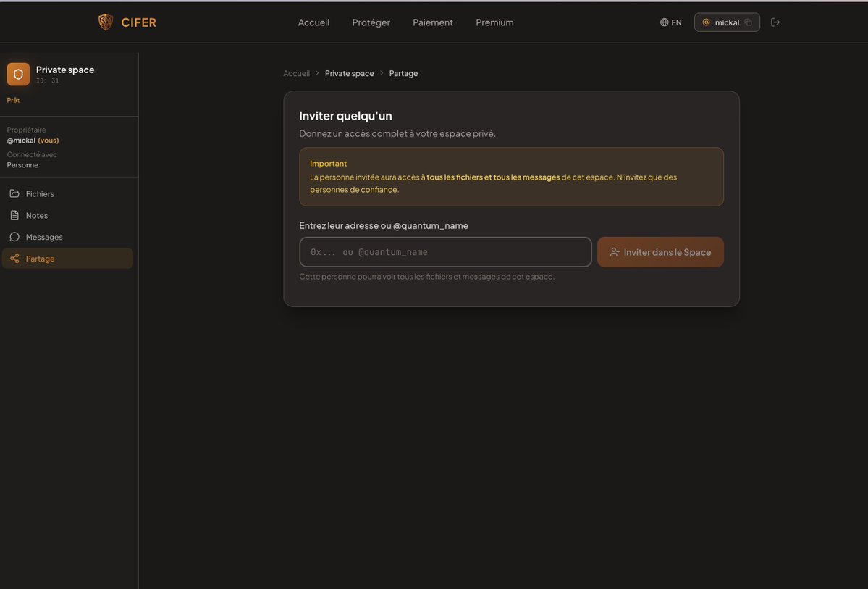The width and height of the screenshot is (868, 589).
Task: Click the Partage breadcrumb entry
Action: (x=403, y=73)
